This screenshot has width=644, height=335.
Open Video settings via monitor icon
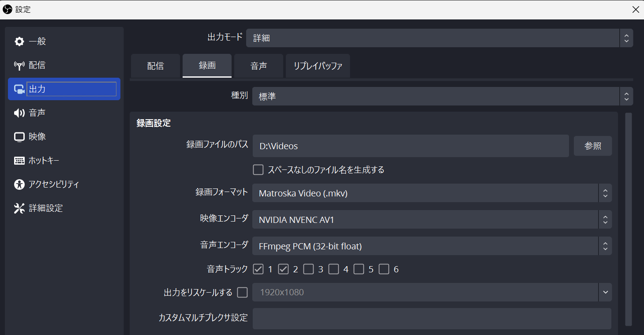(19, 137)
